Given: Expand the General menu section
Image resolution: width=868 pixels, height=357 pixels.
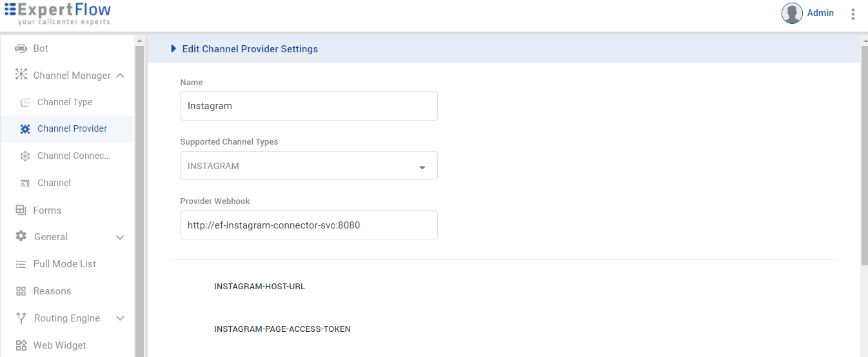Looking at the screenshot, I should [x=120, y=238].
